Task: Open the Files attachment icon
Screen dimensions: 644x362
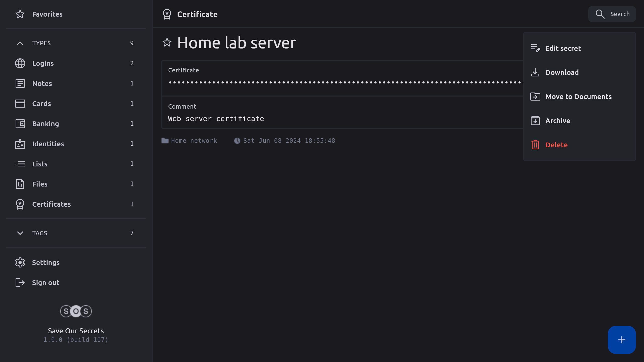Action: coord(20,184)
